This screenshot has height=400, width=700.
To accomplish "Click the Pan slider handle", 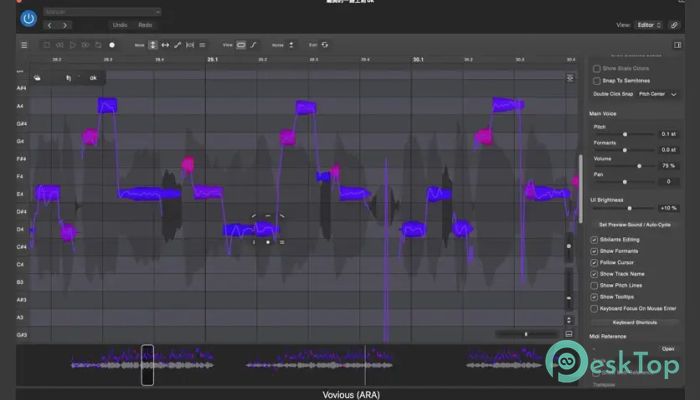I will [625, 182].
